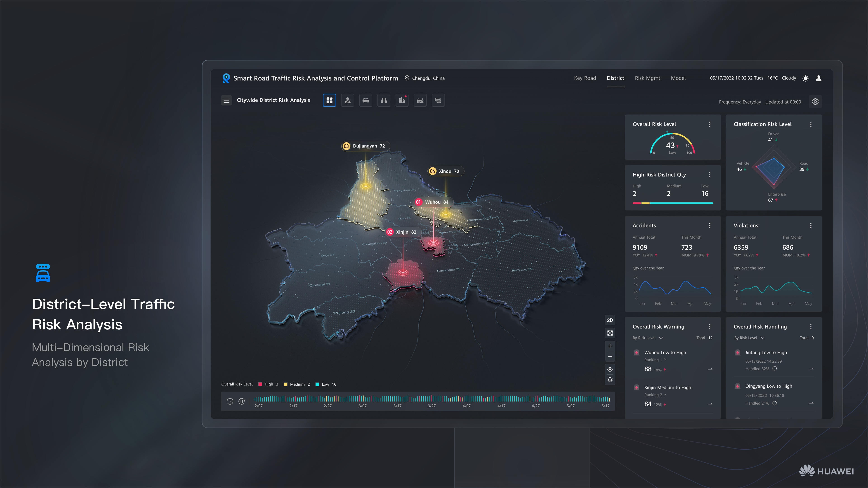Switch to the Key Road tab
868x488 pixels.
tap(585, 78)
